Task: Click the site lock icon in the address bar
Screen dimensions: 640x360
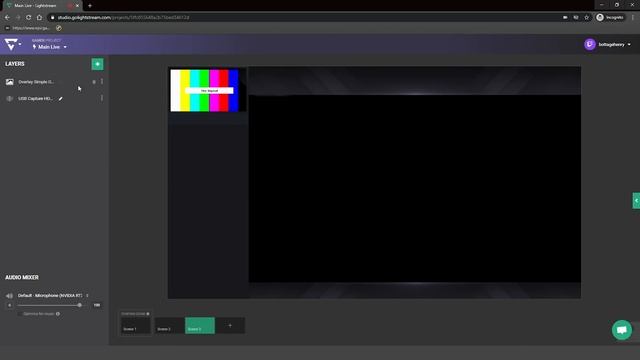Action: pos(52,18)
